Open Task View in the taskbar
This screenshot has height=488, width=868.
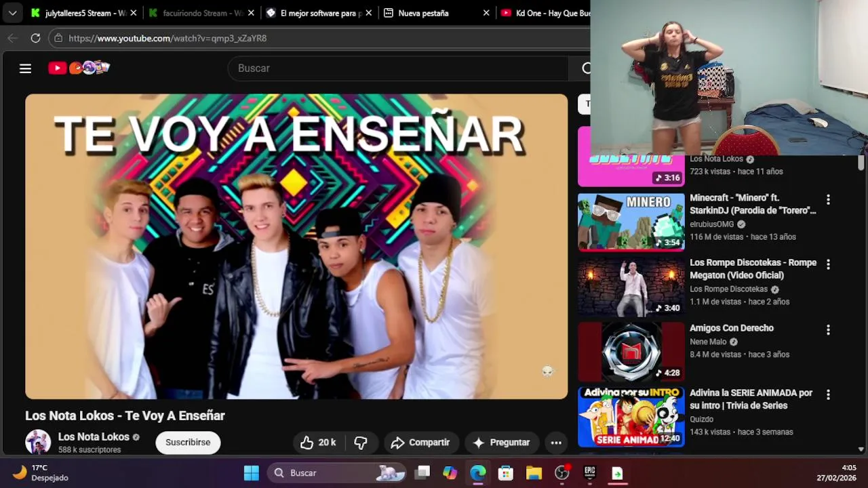(422, 472)
